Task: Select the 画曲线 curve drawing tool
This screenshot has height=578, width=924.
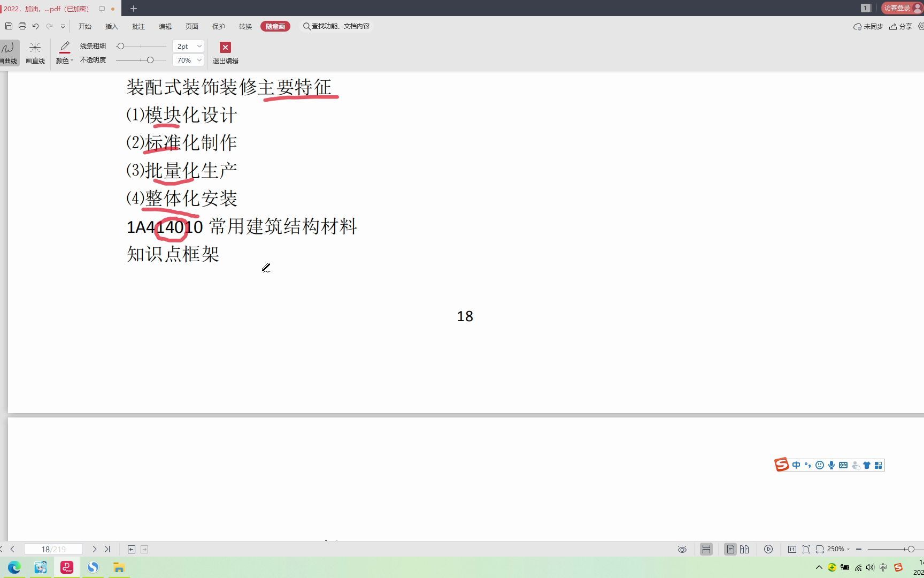Action: [9, 53]
